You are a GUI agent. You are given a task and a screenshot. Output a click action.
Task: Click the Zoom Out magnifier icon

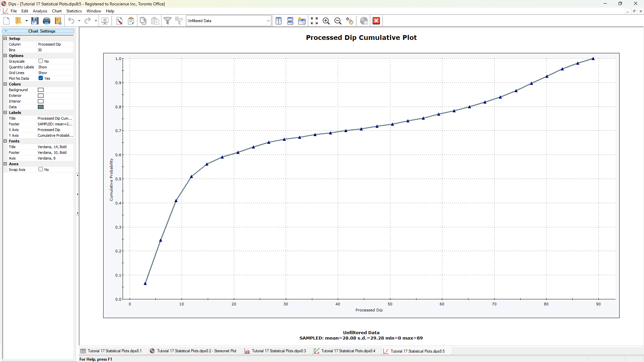[x=337, y=21]
